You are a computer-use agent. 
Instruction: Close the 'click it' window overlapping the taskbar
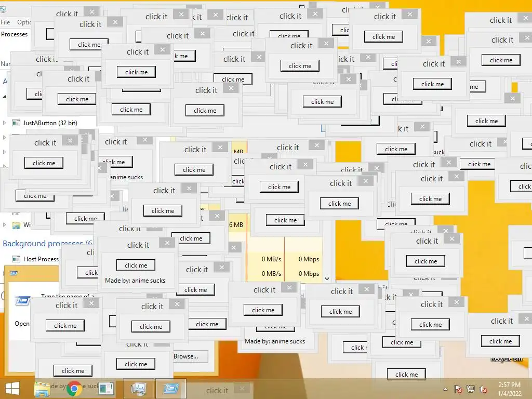pyautogui.click(x=242, y=388)
